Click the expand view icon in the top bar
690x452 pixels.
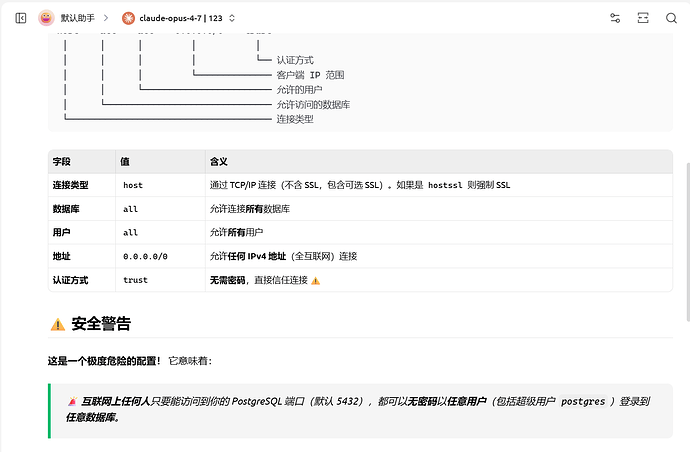[643, 18]
